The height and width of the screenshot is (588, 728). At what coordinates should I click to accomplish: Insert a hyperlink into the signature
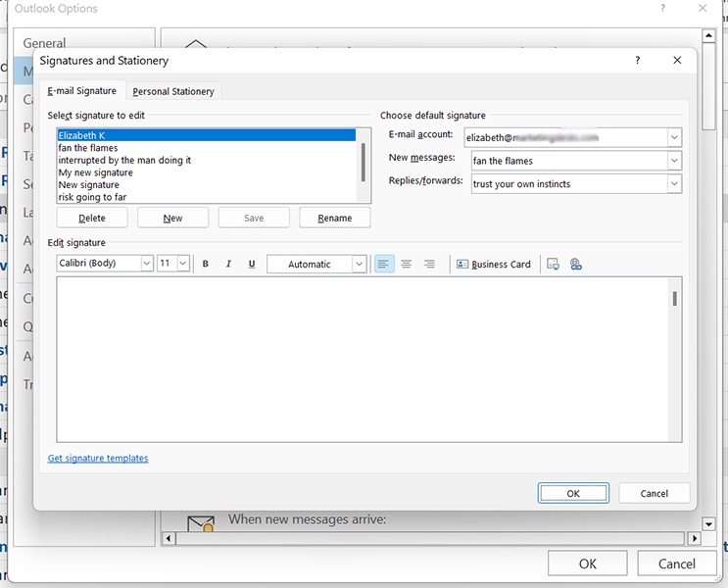coord(576,264)
